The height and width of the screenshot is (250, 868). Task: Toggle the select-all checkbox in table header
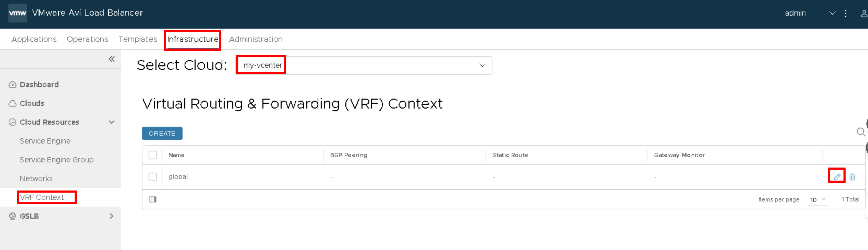pos(153,155)
